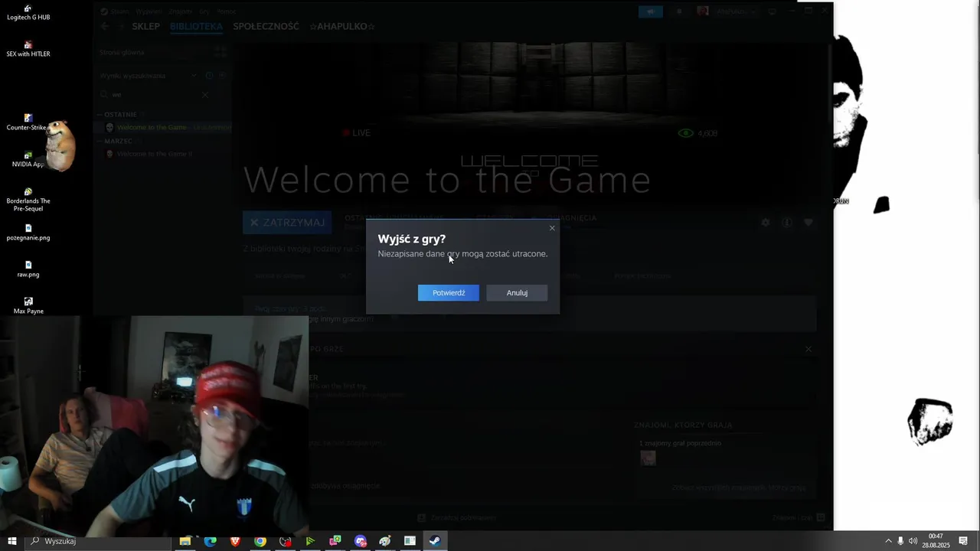The image size is (980, 551).
Task: Click the LIVE broadcast indicator
Action: click(357, 133)
